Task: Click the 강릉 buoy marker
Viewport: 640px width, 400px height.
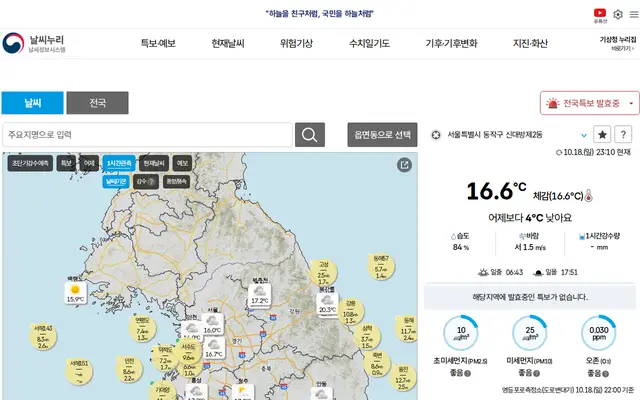Action: click(x=350, y=312)
